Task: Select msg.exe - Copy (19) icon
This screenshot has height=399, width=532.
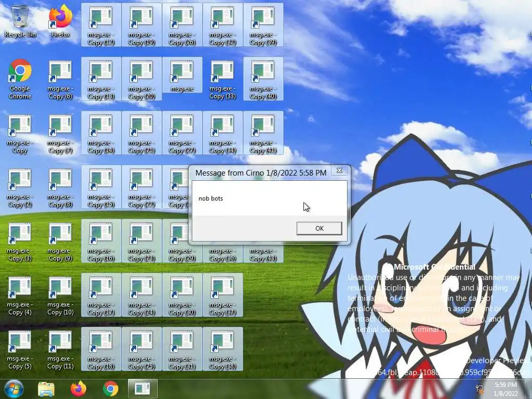Action: point(141,25)
